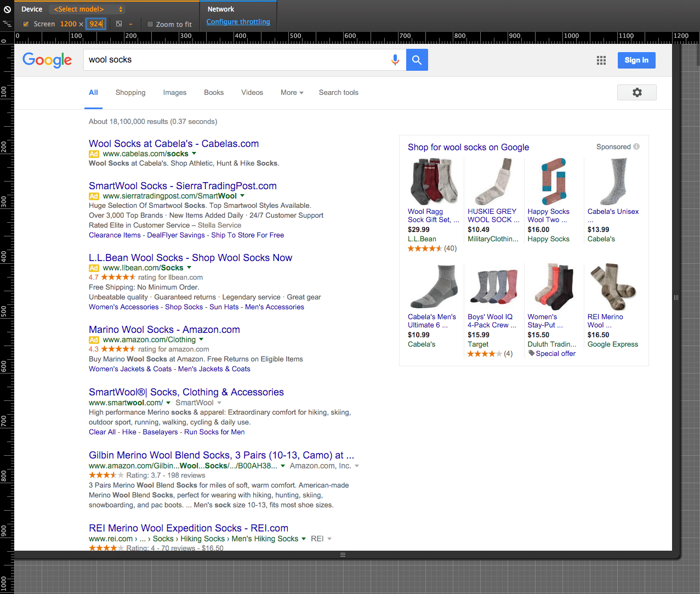The width and height of the screenshot is (700, 594).
Task: Click the Ad badge for cabelas.com
Action: (94, 154)
